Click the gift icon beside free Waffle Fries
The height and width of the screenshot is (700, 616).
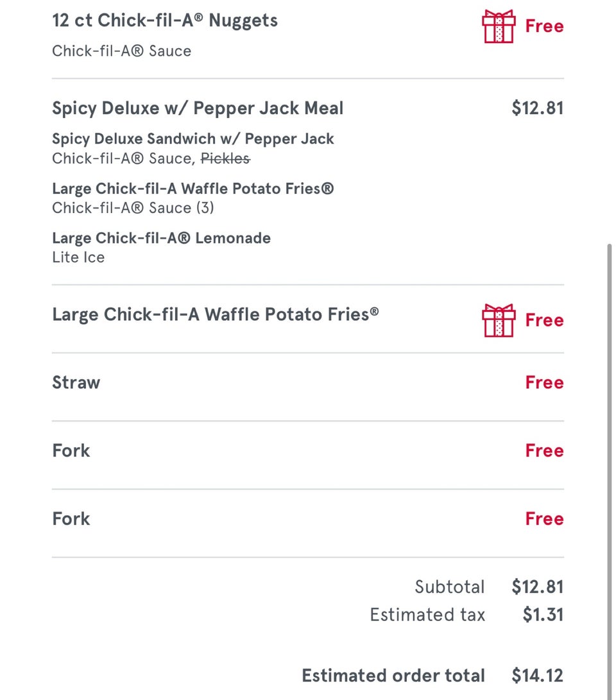499,320
